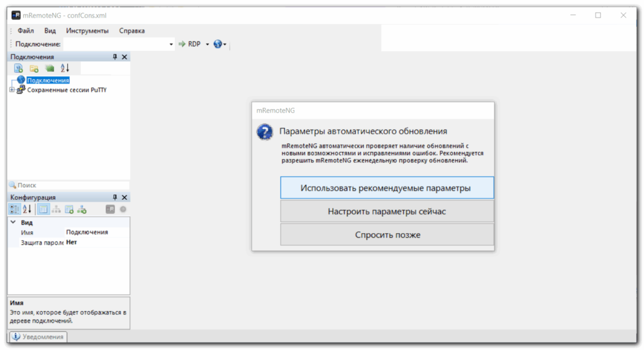
Task: Pin the Подключения panel with the pushpin icon
Action: tap(114, 57)
